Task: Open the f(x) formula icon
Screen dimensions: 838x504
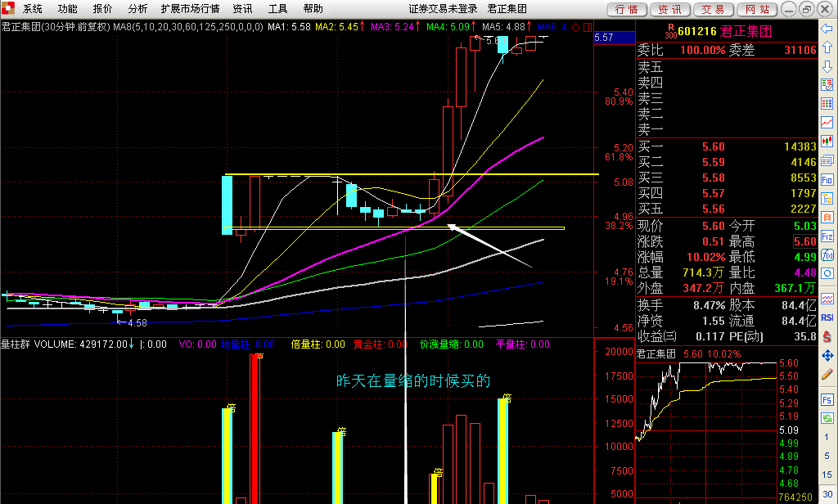Action: click(x=827, y=255)
